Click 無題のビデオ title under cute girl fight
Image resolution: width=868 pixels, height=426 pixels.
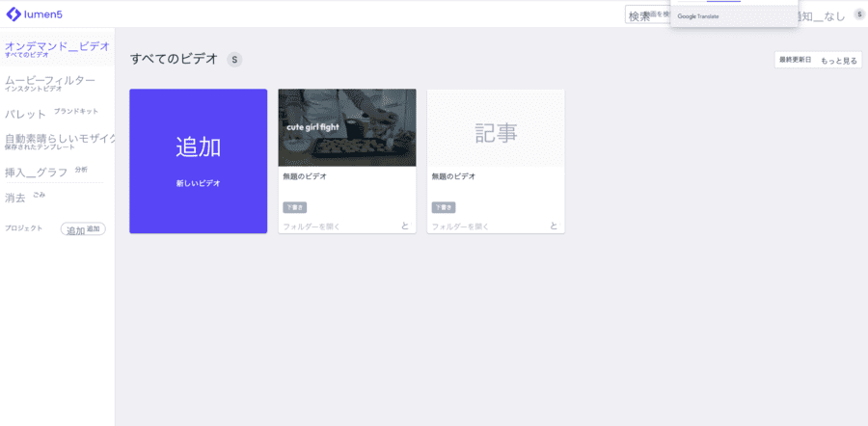click(305, 177)
